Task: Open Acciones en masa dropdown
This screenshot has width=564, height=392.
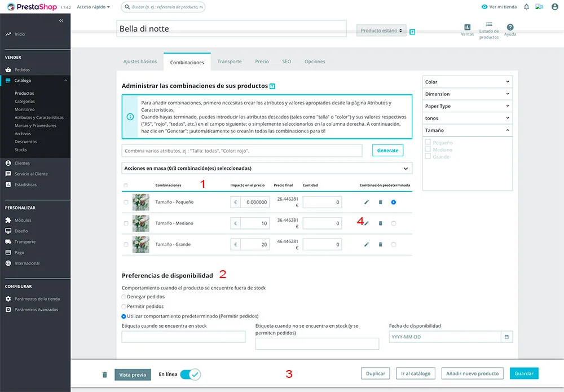Action: [267, 168]
